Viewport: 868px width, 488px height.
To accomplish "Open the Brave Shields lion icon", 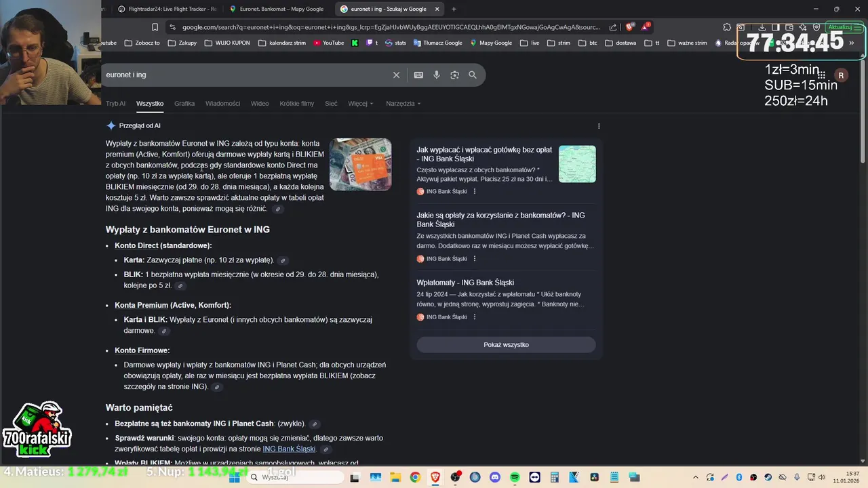I will tap(629, 27).
